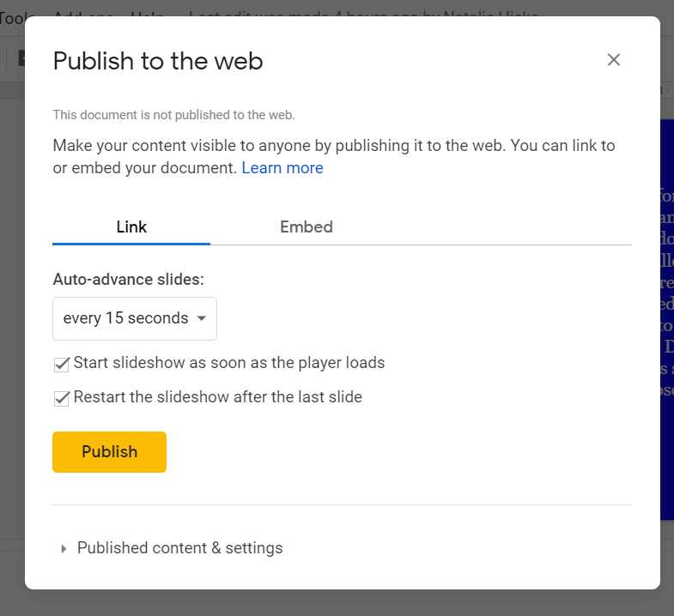Viewport: 674px width, 616px height.
Task: Open the Learn more link
Action: tap(282, 168)
